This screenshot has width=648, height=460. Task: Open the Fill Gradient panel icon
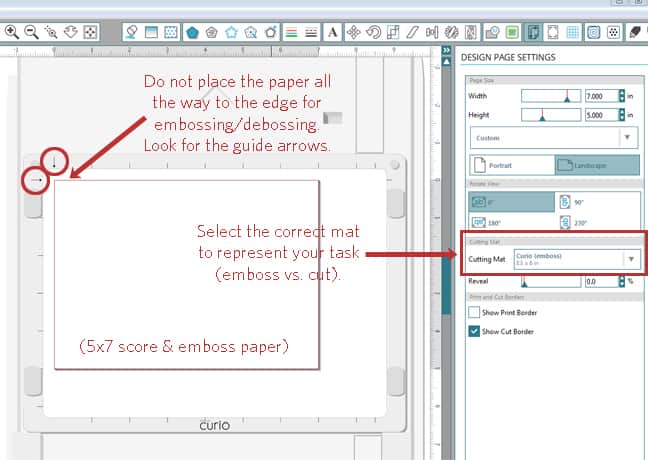(151, 32)
